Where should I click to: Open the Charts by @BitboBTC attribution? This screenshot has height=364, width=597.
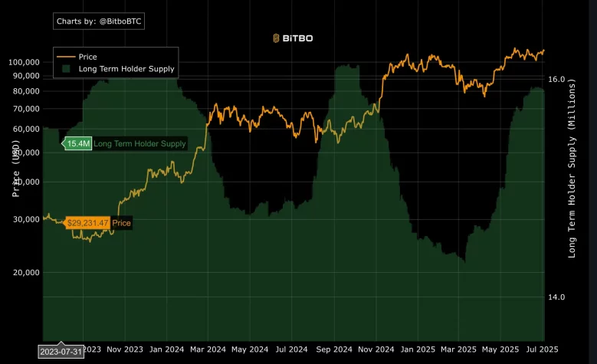100,21
